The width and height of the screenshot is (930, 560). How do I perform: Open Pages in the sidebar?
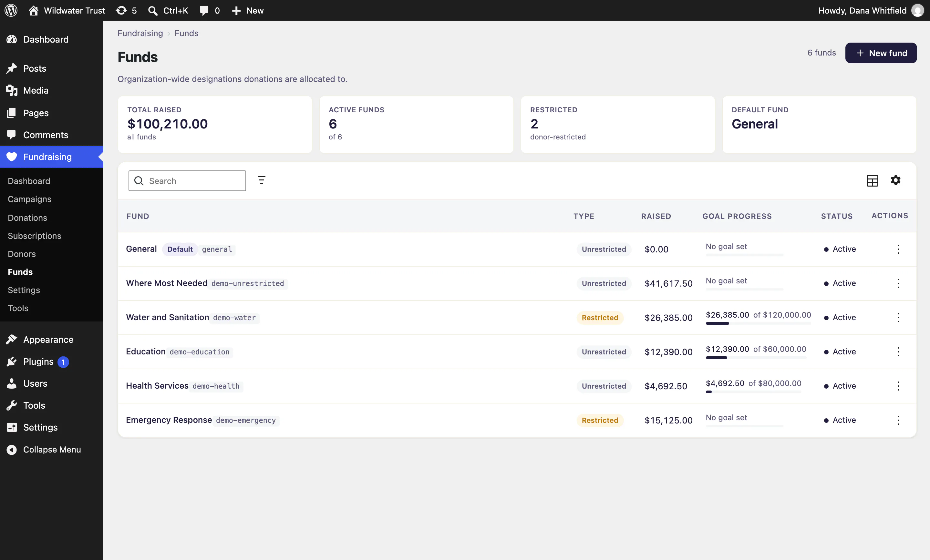coord(52,112)
